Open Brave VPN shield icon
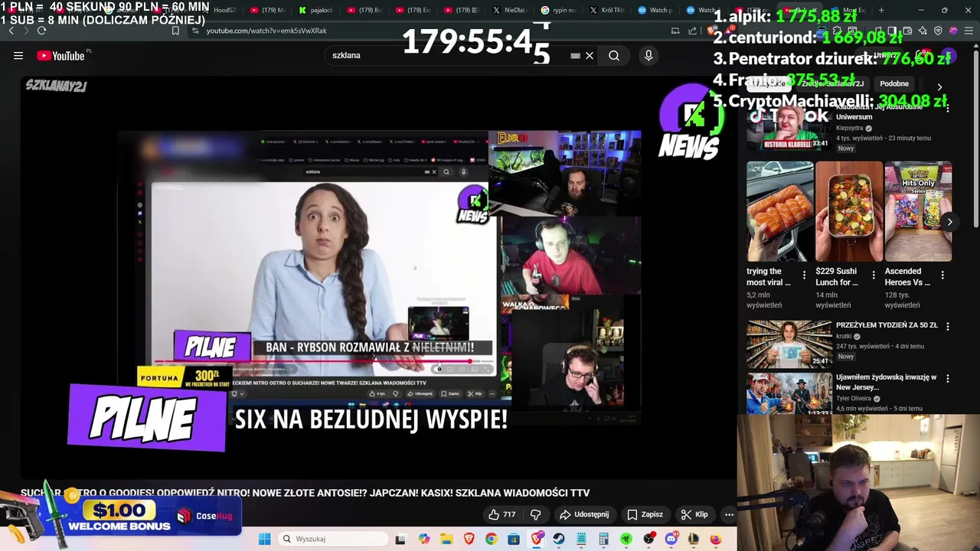The image size is (980, 551). [x=938, y=31]
